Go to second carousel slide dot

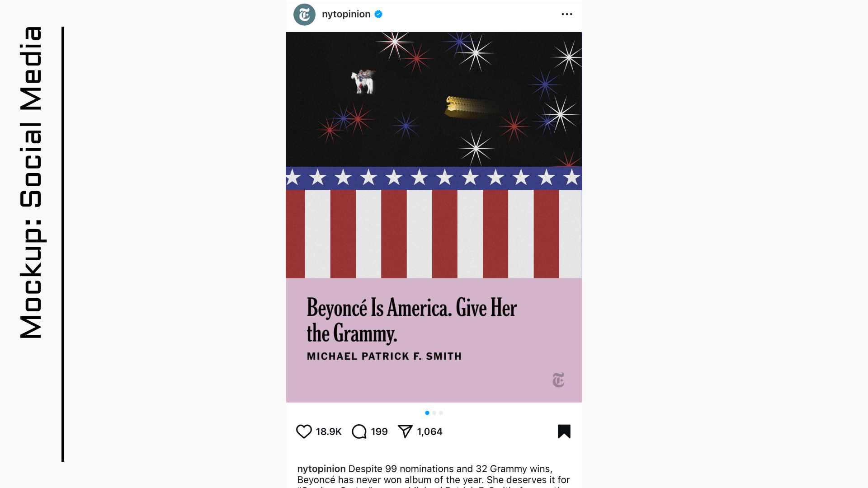coord(434,413)
